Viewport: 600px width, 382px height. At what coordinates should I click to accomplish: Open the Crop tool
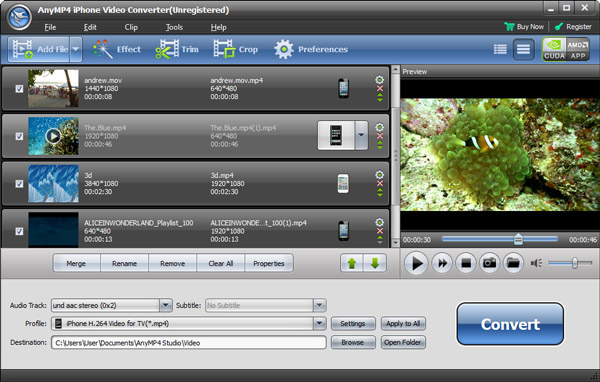point(235,49)
